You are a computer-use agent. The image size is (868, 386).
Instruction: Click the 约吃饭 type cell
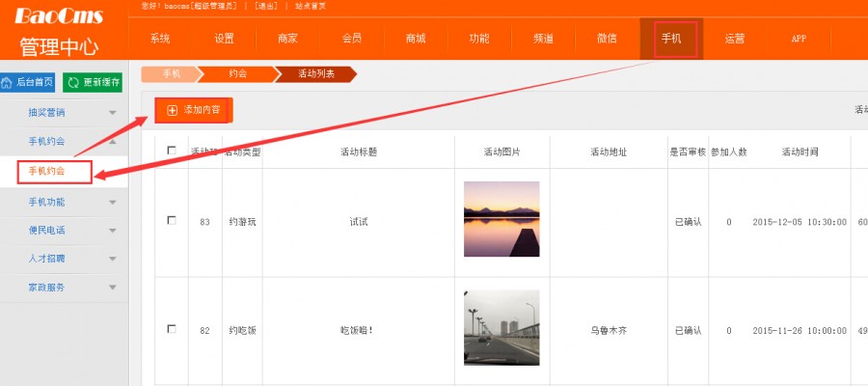[242, 331]
